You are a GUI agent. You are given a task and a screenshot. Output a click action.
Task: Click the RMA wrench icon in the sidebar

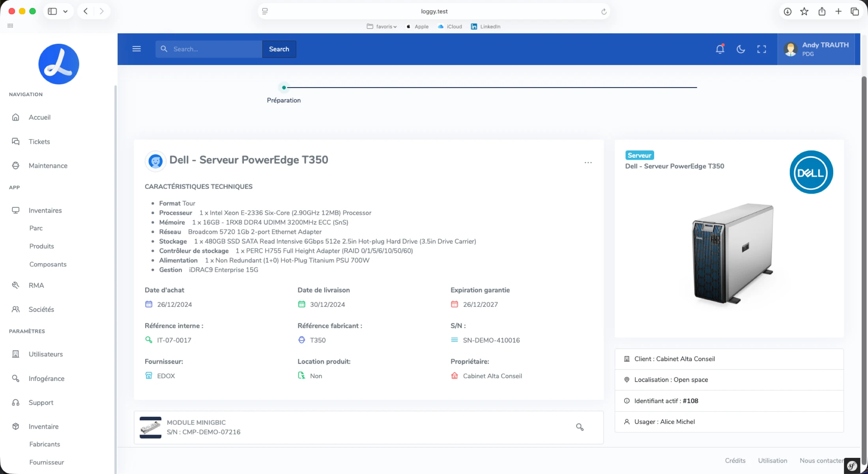pyautogui.click(x=16, y=285)
